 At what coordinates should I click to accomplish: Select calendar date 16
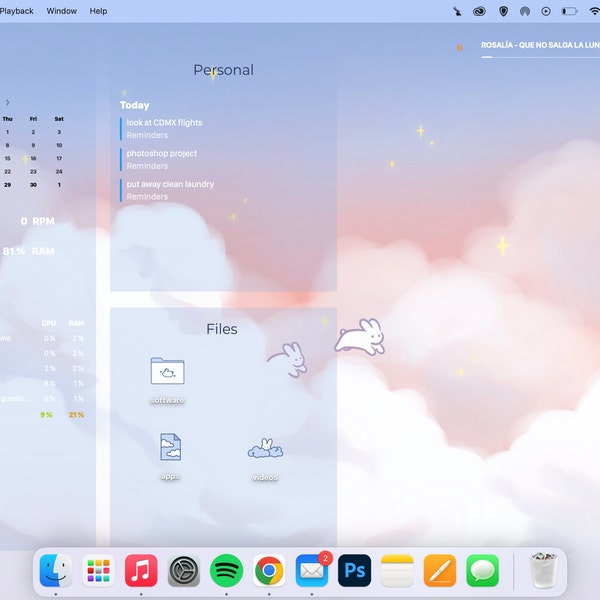[33, 158]
